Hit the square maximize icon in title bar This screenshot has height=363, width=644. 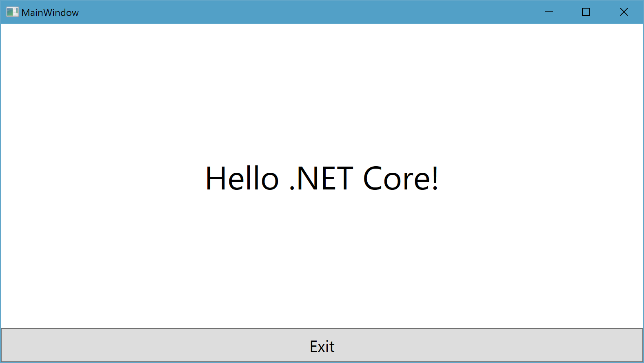(586, 12)
